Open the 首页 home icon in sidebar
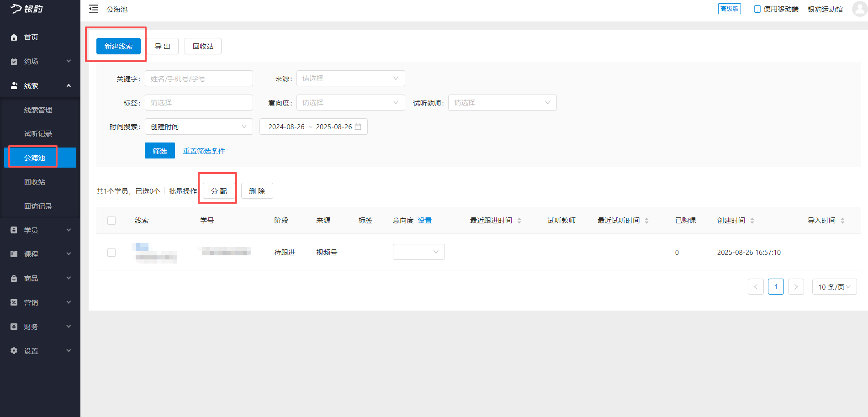The width and height of the screenshot is (868, 417). [14, 37]
